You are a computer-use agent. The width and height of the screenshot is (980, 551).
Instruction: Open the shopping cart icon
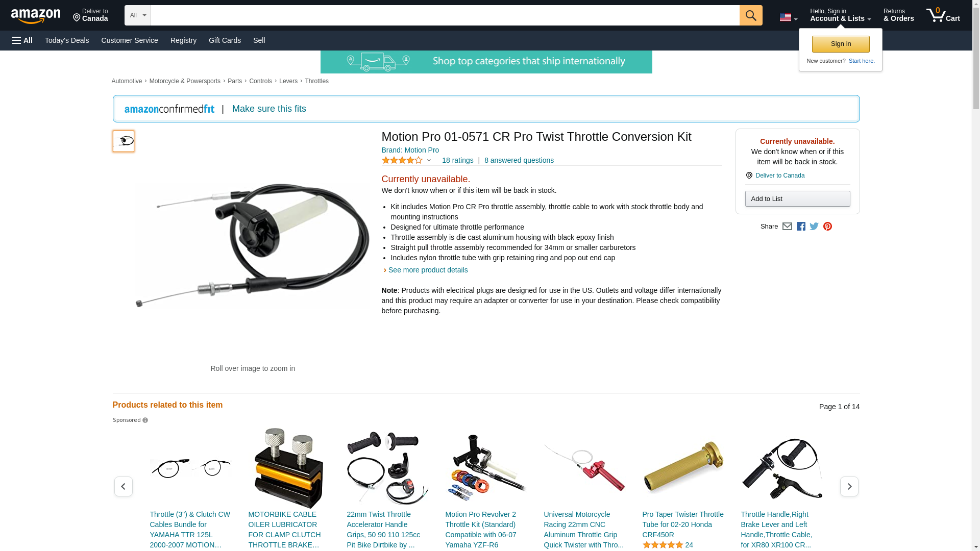(x=943, y=15)
